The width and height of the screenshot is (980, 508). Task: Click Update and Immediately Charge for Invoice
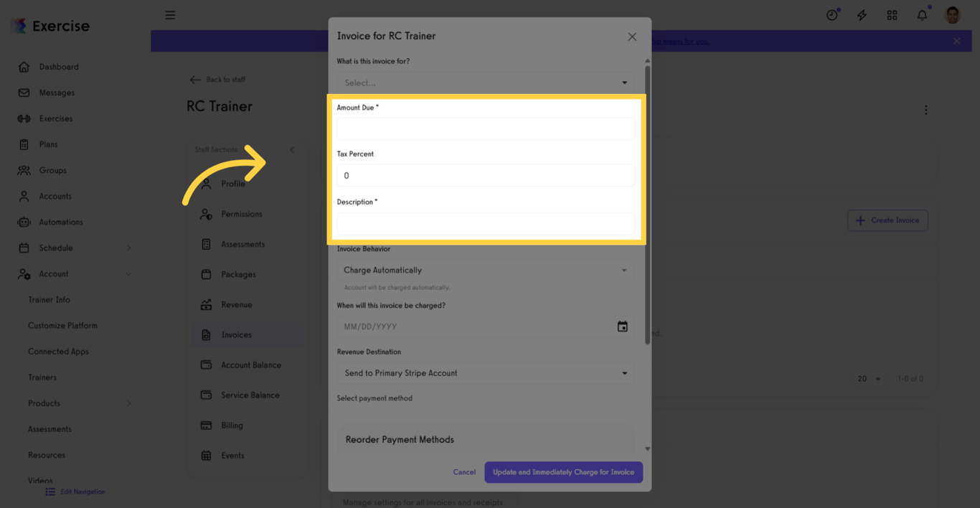pyautogui.click(x=563, y=472)
